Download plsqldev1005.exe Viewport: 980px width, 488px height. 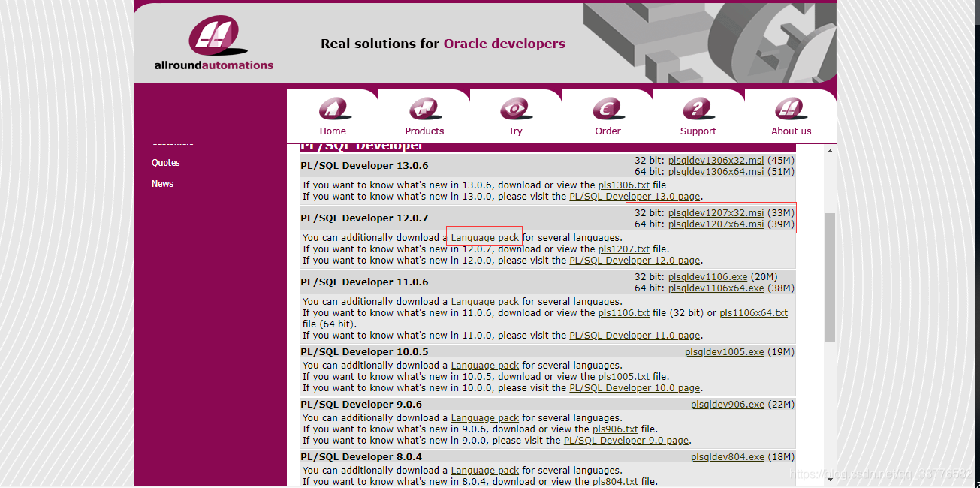click(x=724, y=351)
